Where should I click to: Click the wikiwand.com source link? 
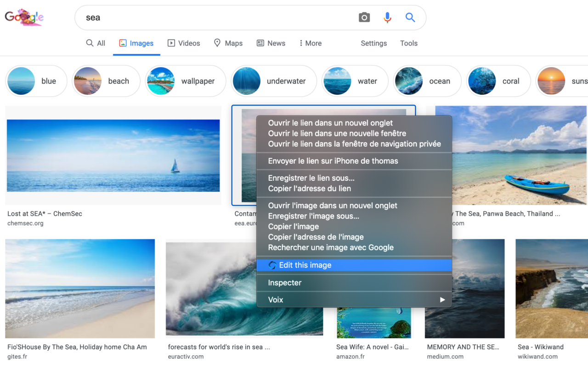click(x=537, y=356)
